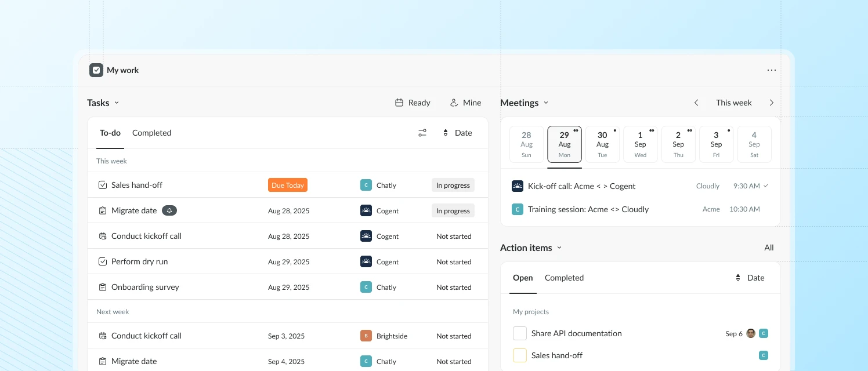The height and width of the screenshot is (371, 868).
Task: Go to next week with right arrow
Action: tap(772, 103)
